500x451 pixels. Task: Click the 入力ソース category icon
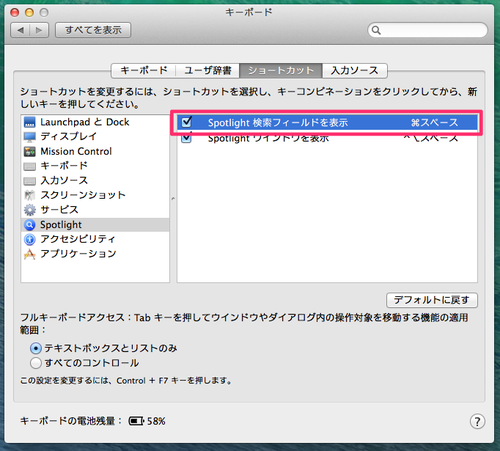pyautogui.click(x=30, y=181)
